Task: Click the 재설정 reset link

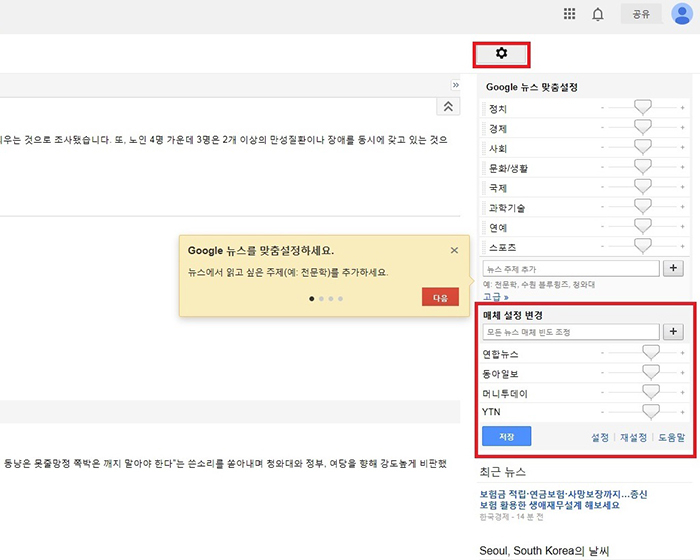Action: pyautogui.click(x=633, y=437)
